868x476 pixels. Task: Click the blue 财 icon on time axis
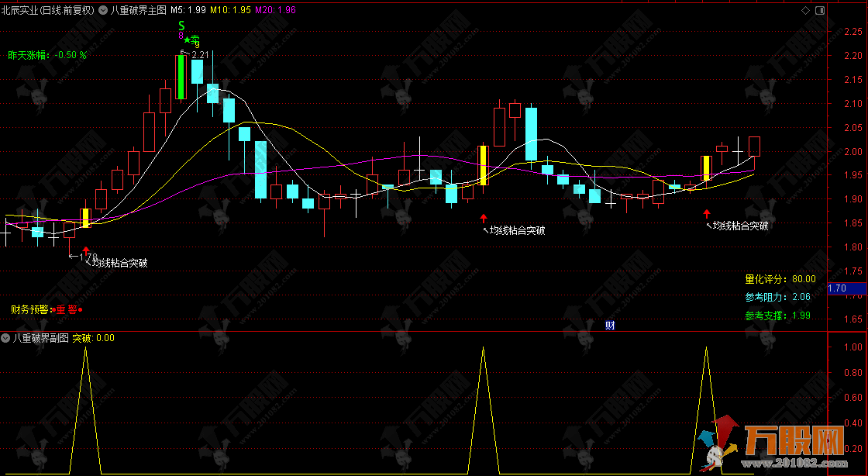(610, 325)
